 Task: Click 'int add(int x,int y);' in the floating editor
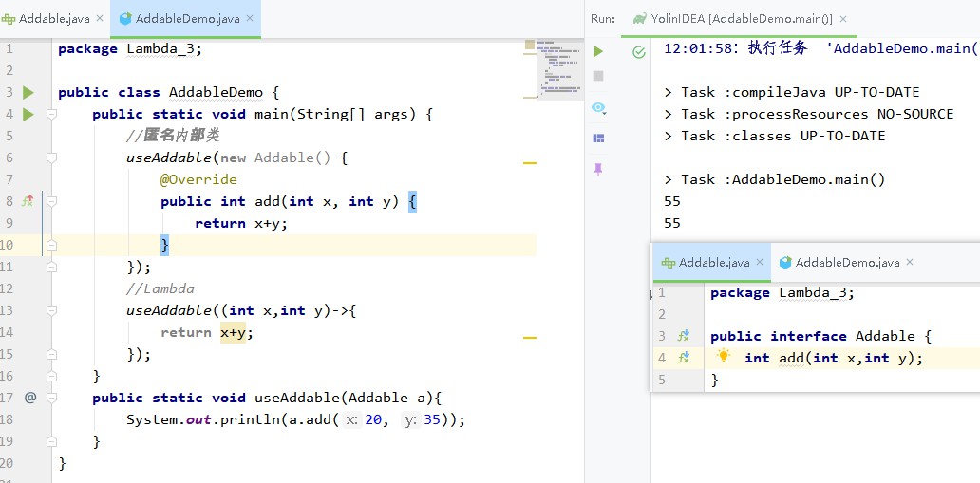[834, 359]
